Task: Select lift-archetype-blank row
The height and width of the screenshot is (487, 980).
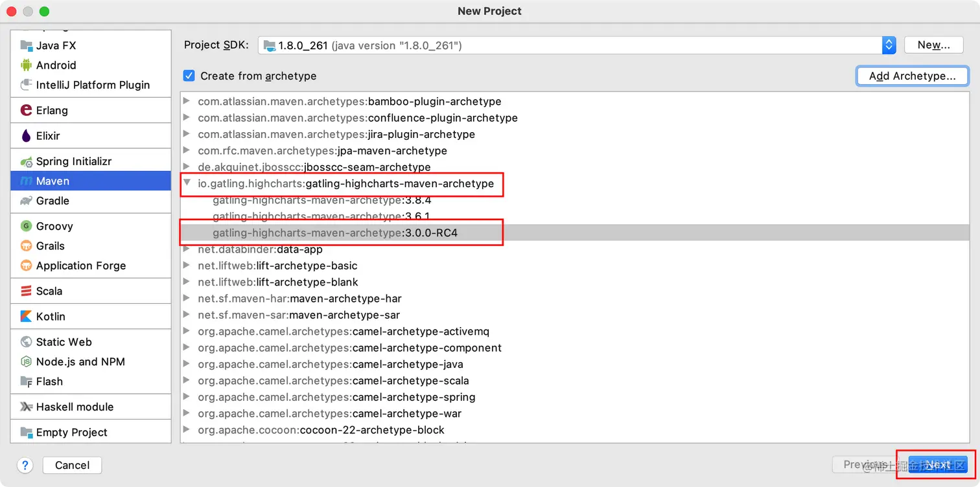Action: pyautogui.click(x=575, y=282)
